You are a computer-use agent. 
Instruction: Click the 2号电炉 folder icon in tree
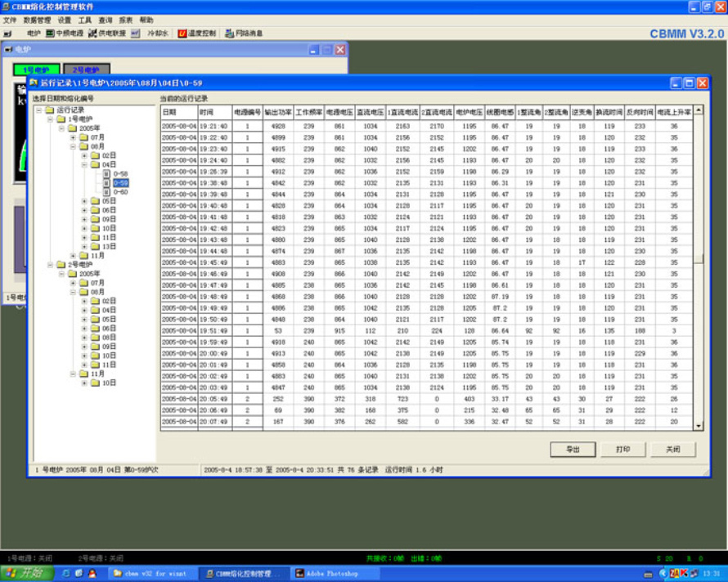pos(61,265)
